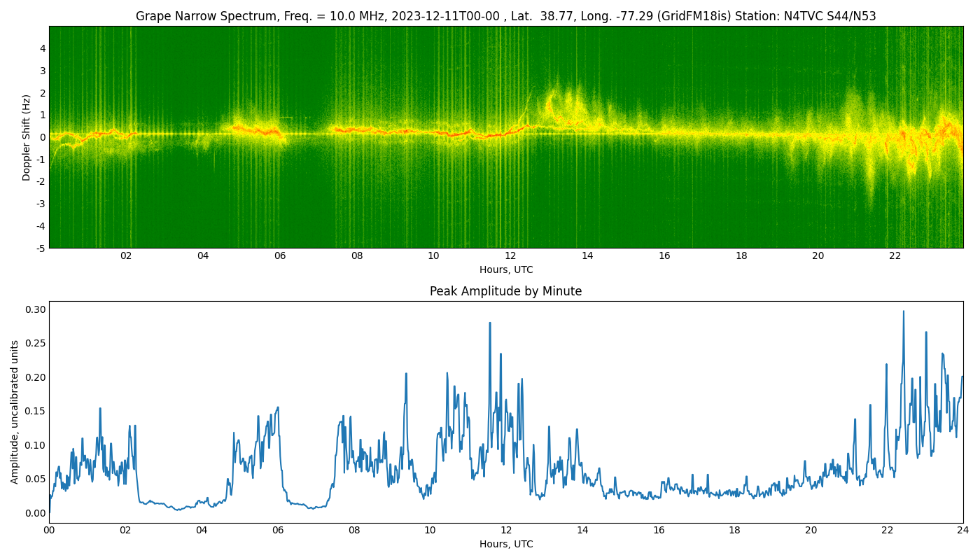This screenshot has height=560, width=980.
Task: Click the 06 hour tick of spectrum plot
Action: click(x=280, y=255)
